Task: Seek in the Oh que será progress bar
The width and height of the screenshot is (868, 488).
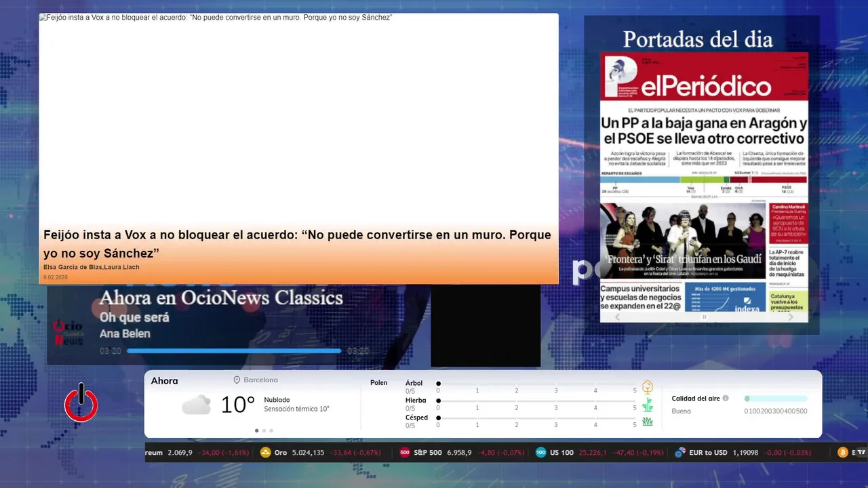Action: [x=234, y=351]
